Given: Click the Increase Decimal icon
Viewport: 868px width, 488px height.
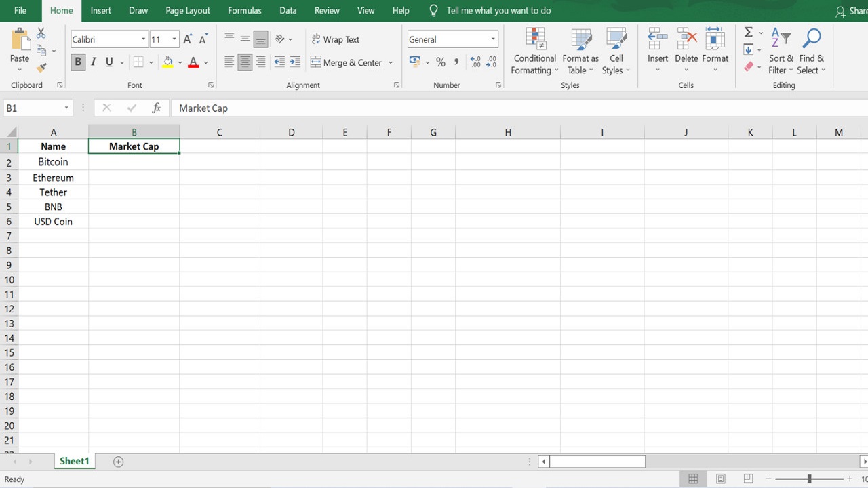Looking at the screenshot, I should (475, 62).
